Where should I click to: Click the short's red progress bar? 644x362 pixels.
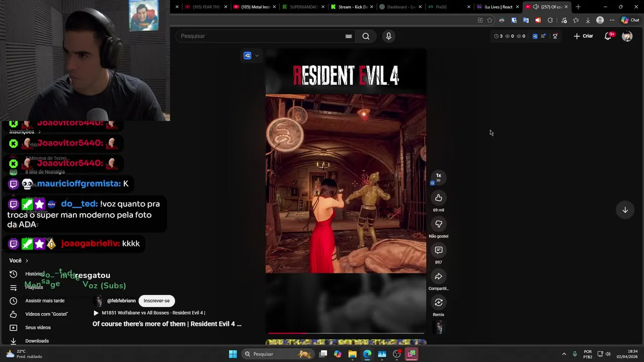pos(346,333)
